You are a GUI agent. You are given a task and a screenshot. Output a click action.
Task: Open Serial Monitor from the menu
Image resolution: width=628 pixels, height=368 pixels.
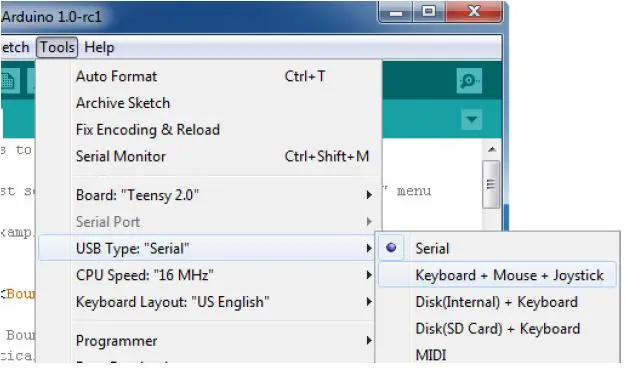pyautogui.click(x=210, y=156)
